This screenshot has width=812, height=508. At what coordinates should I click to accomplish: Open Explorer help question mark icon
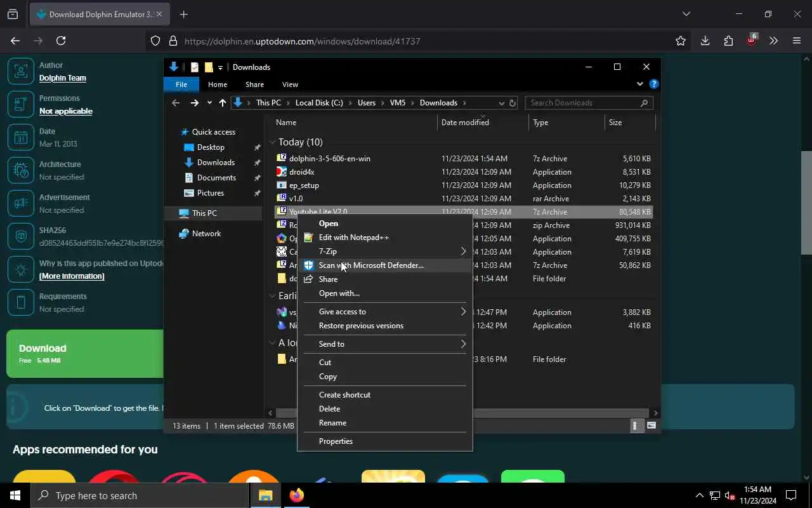654,84
